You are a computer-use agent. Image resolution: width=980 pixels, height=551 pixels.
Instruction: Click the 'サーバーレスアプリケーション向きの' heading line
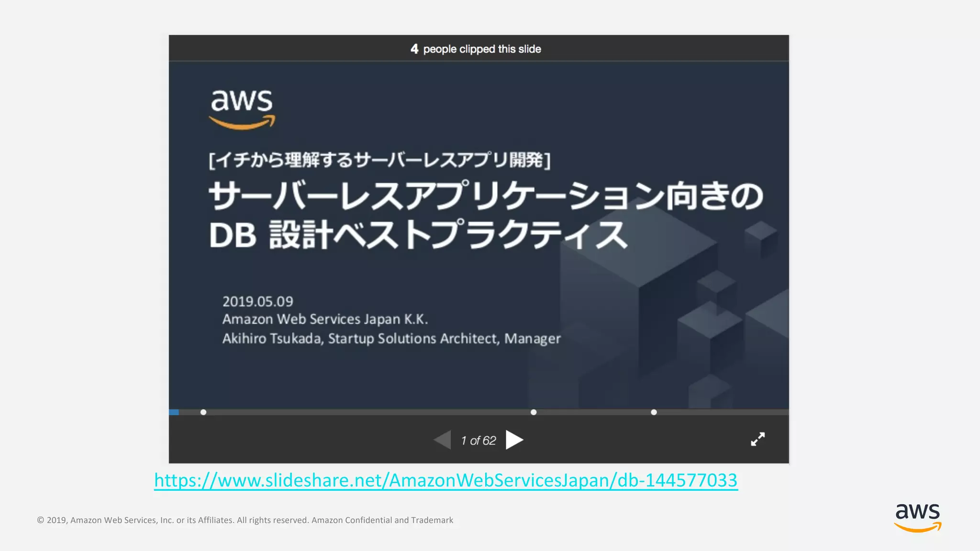pos(486,196)
